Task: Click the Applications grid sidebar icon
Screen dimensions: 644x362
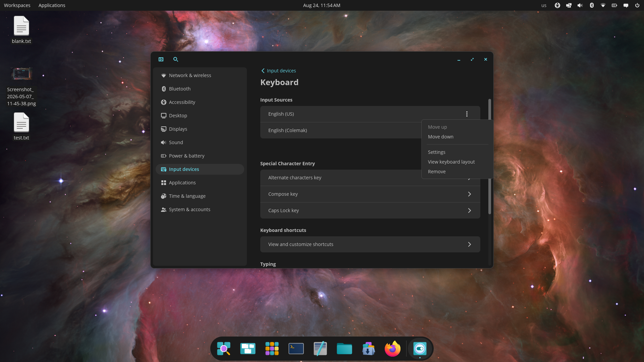Action: (163, 183)
